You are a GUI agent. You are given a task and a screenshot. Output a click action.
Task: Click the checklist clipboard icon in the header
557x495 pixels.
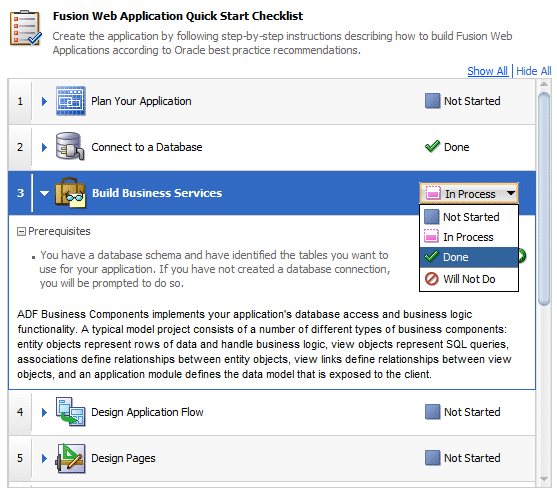[x=26, y=28]
